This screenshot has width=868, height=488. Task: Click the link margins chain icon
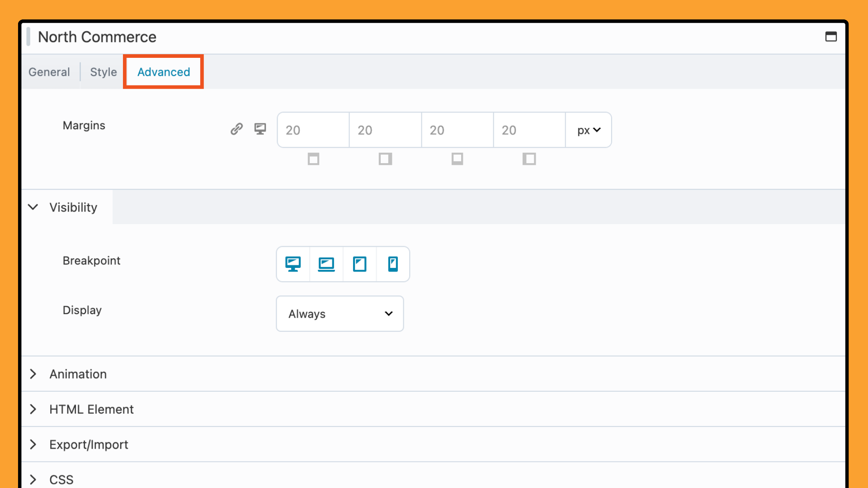coord(236,129)
